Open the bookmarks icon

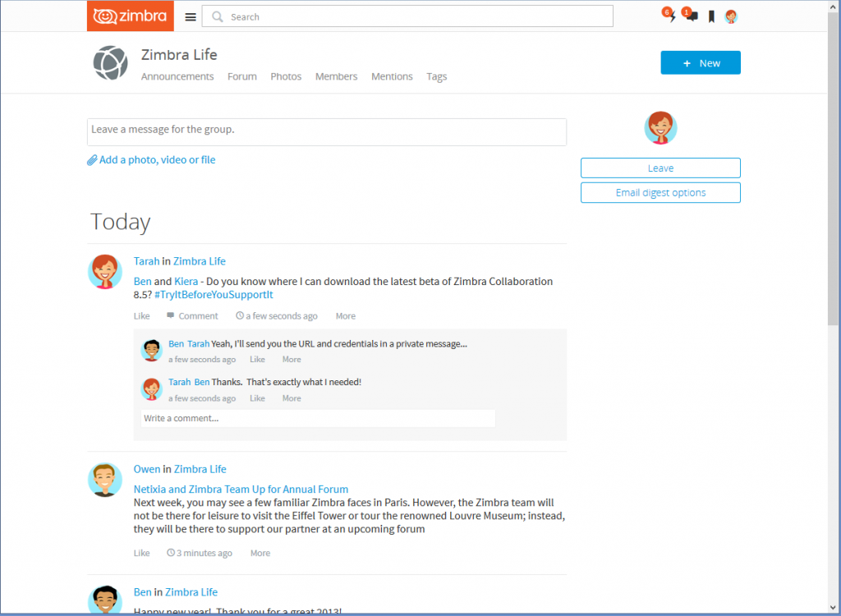point(711,16)
